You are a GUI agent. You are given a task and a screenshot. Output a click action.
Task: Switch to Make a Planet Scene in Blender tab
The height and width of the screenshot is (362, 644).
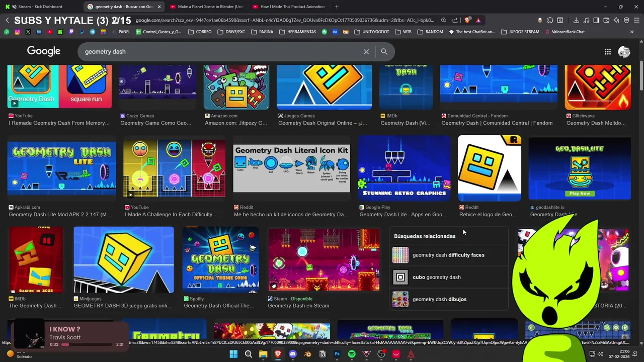point(206,7)
